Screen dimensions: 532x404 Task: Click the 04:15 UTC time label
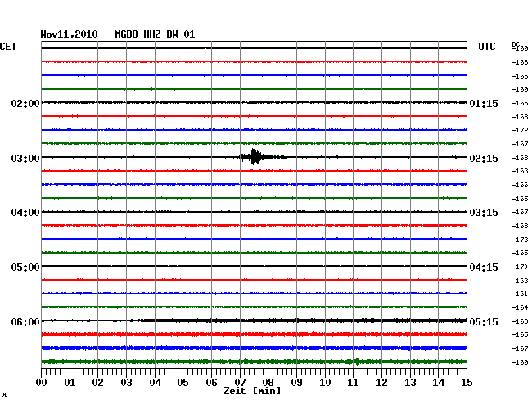pyautogui.click(x=484, y=267)
